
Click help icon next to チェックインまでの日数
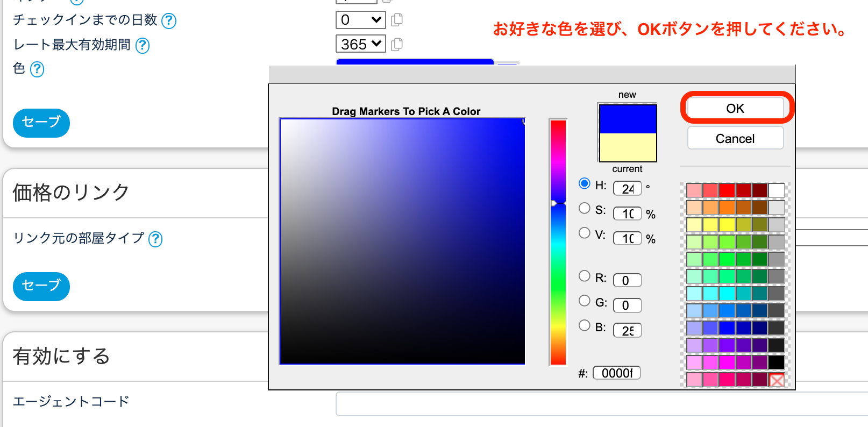click(x=169, y=21)
